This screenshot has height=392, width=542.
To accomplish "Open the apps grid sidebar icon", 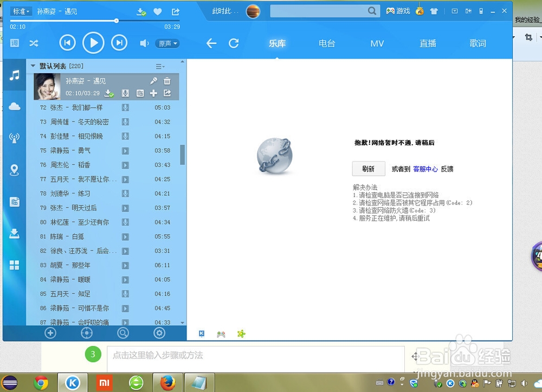I will tap(15, 265).
